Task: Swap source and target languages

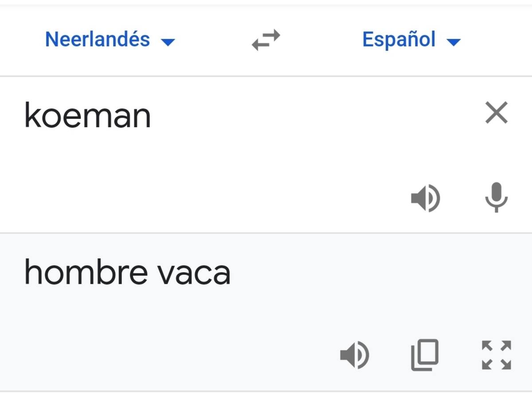Action: 266,40
